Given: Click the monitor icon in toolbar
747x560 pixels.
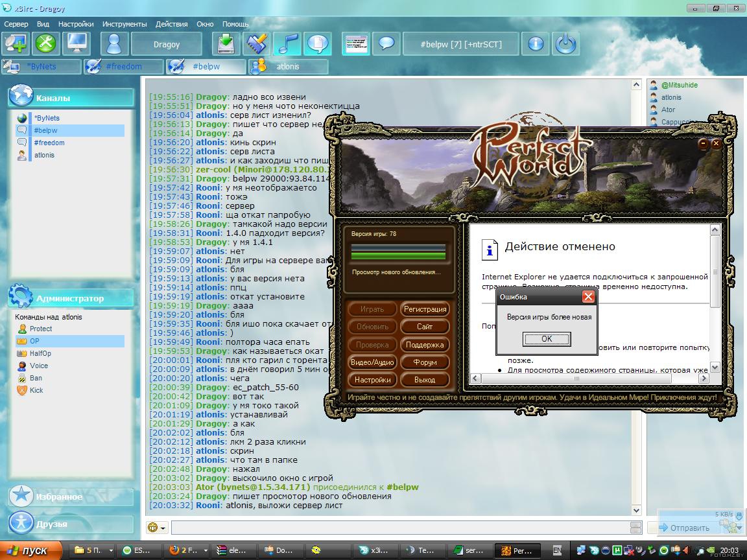Looking at the screenshot, I should tap(77, 44).
